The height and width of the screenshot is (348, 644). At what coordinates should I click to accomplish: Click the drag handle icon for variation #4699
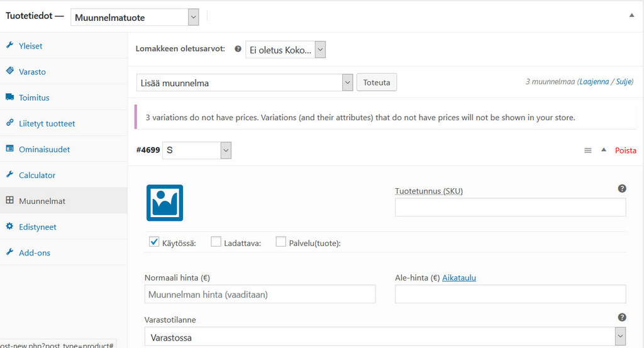[x=588, y=150]
